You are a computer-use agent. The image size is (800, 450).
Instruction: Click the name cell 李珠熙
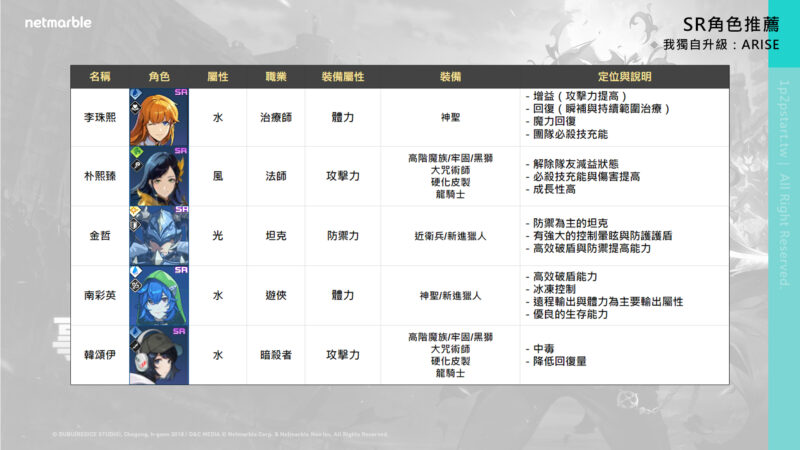point(100,117)
